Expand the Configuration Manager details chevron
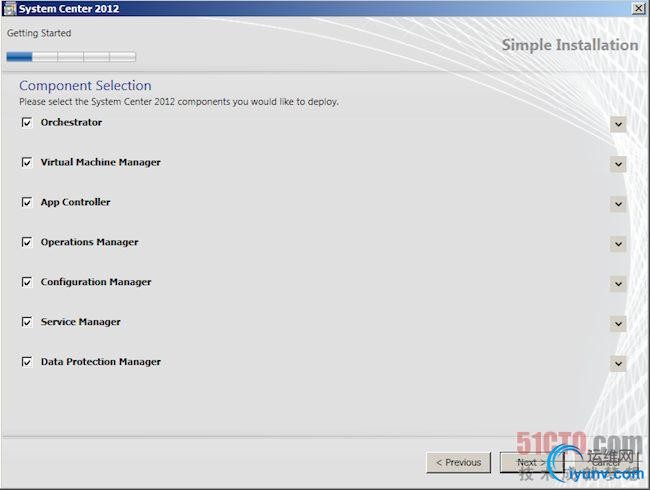This screenshot has width=650, height=490. click(618, 284)
